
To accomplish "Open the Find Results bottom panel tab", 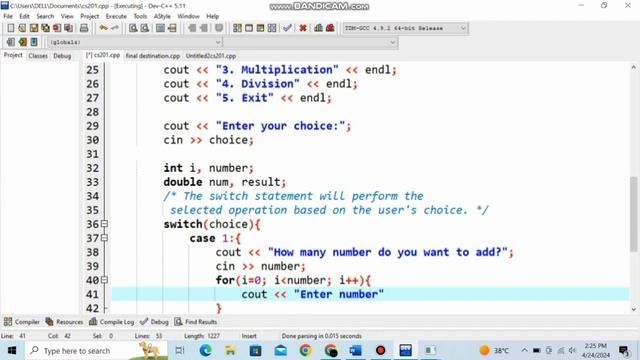I will (196, 322).
